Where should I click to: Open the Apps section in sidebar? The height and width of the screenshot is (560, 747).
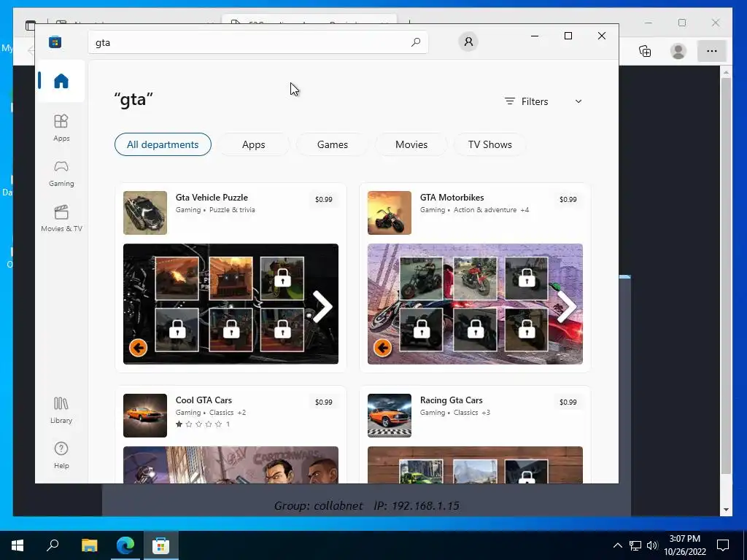[61, 128]
